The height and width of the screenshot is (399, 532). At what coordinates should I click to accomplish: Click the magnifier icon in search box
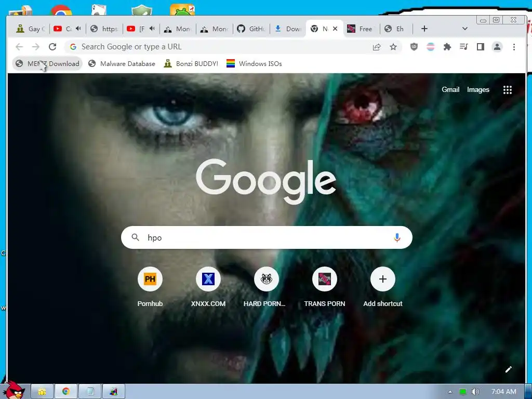pos(136,237)
